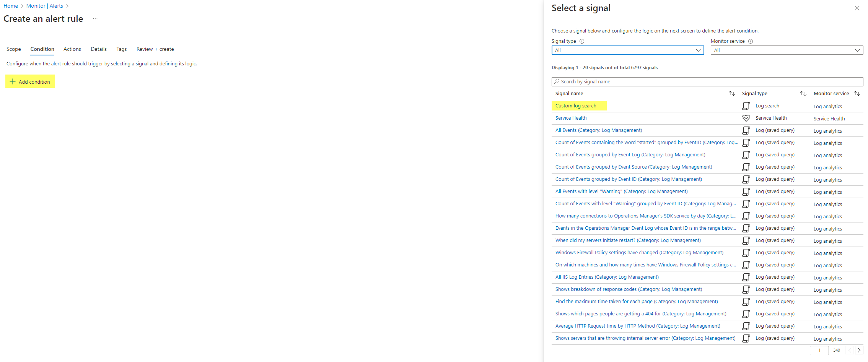Click log icon in Shows servers throwing internal server error row
Viewport: 868px width, 362px height.
[x=746, y=338]
